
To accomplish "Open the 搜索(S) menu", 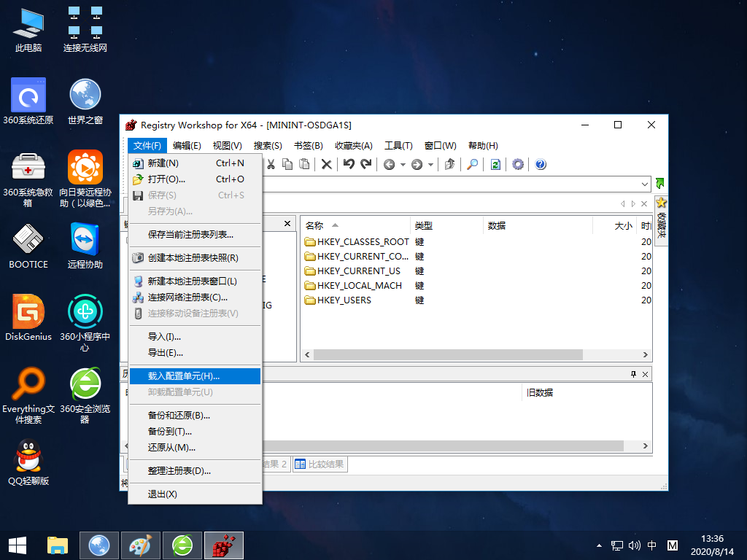I will coord(268,146).
